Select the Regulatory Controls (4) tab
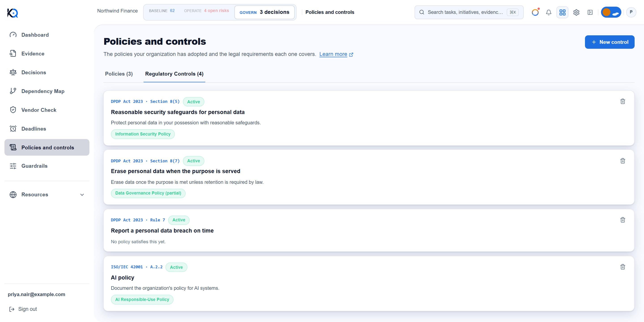Image resolution: width=644 pixels, height=322 pixels. [x=174, y=74]
